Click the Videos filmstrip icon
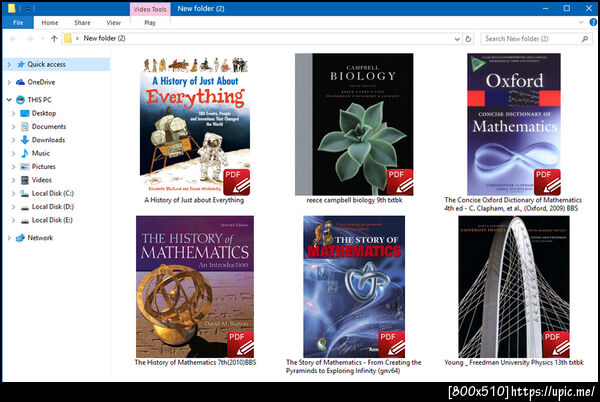 [x=25, y=180]
